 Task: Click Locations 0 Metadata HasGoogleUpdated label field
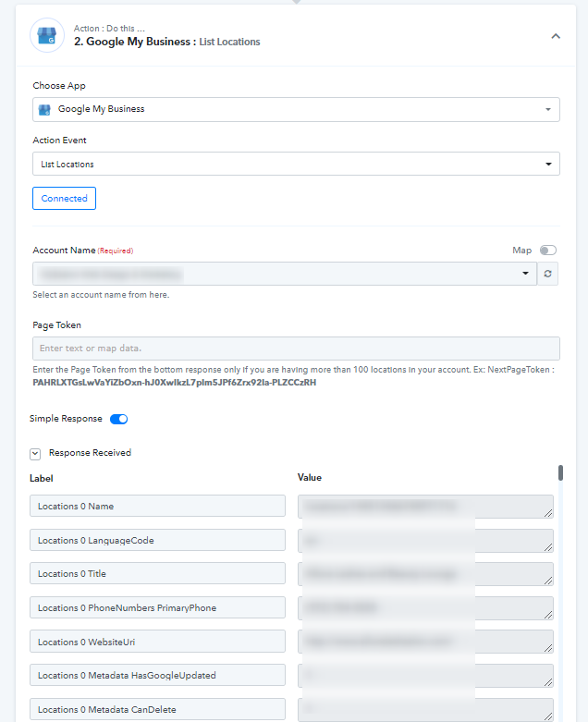click(x=157, y=676)
